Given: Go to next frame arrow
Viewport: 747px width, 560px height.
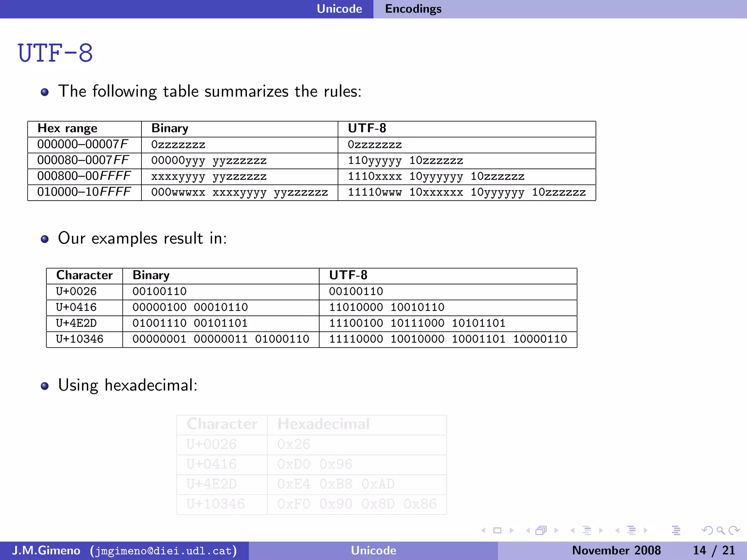Looking at the screenshot, I should point(556,530).
